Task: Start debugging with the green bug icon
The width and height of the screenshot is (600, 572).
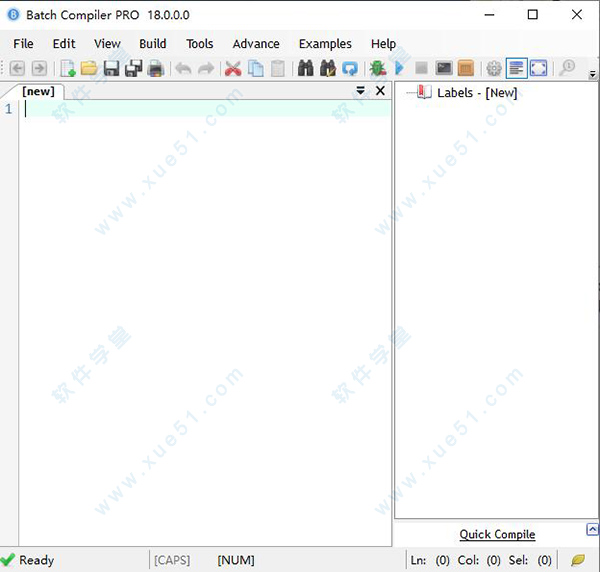Action: pos(378,68)
